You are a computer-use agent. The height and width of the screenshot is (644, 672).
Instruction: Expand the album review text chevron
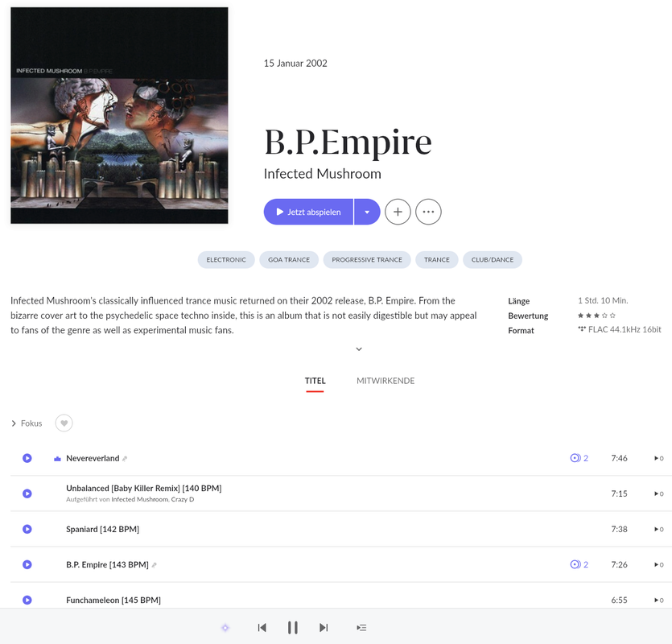359,349
